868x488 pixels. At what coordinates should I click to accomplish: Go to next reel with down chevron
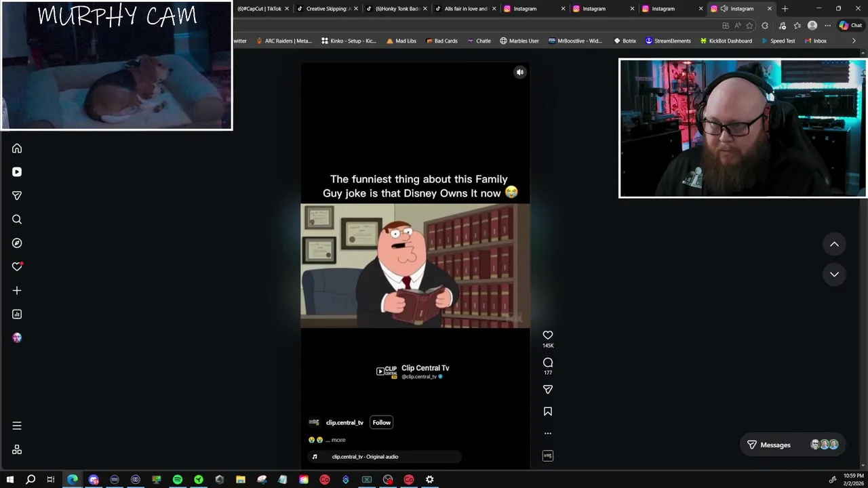(x=835, y=274)
